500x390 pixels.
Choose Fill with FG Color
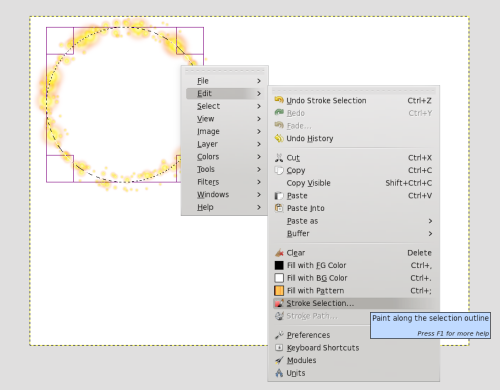pos(353,265)
